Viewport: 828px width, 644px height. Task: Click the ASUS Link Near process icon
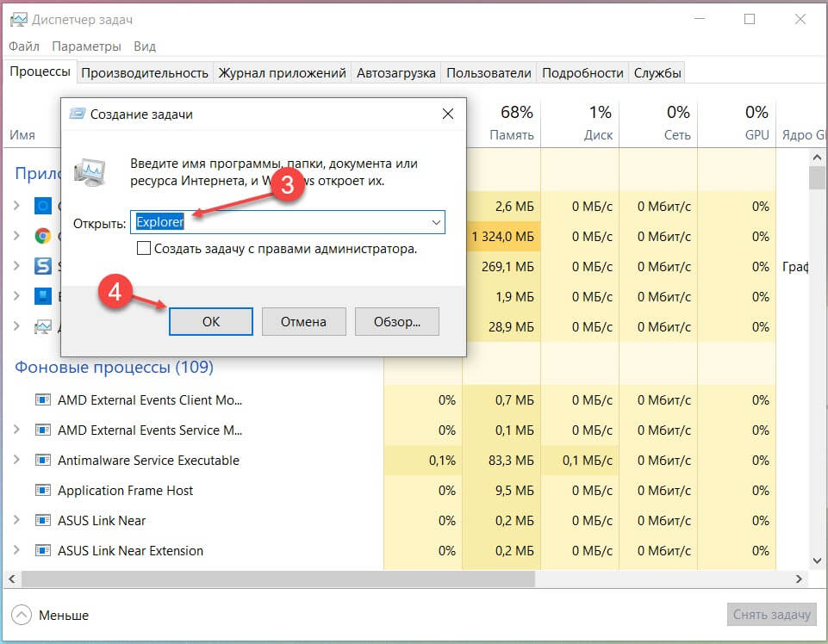coord(43,520)
